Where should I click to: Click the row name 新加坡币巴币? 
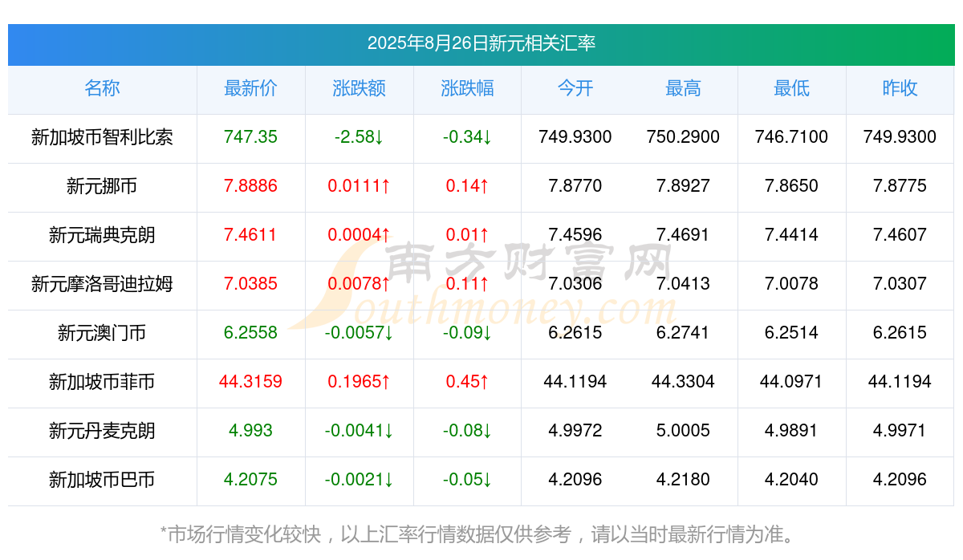pos(102,480)
